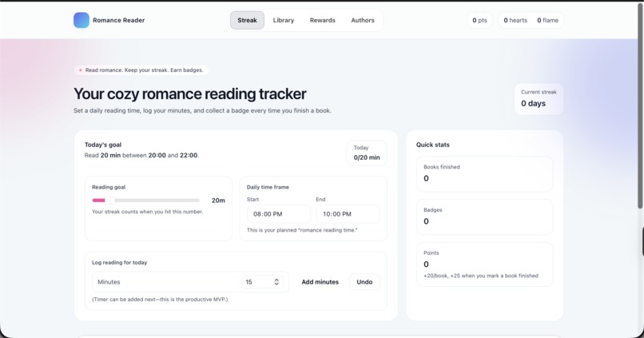The width and height of the screenshot is (644, 338).
Task: Click the 'Your cozy romance reading tracker' heading
Action: 189,94
